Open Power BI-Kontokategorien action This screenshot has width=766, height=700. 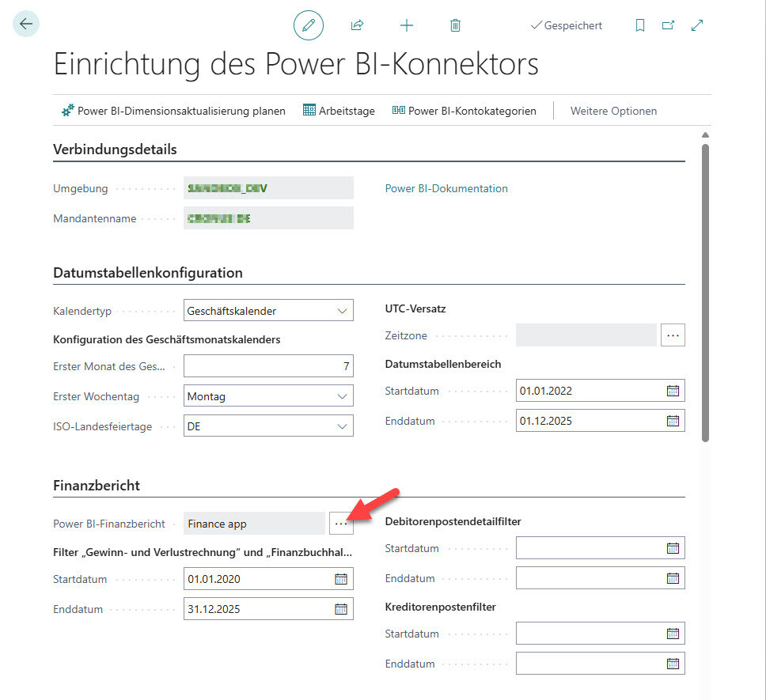click(x=464, y=111)
